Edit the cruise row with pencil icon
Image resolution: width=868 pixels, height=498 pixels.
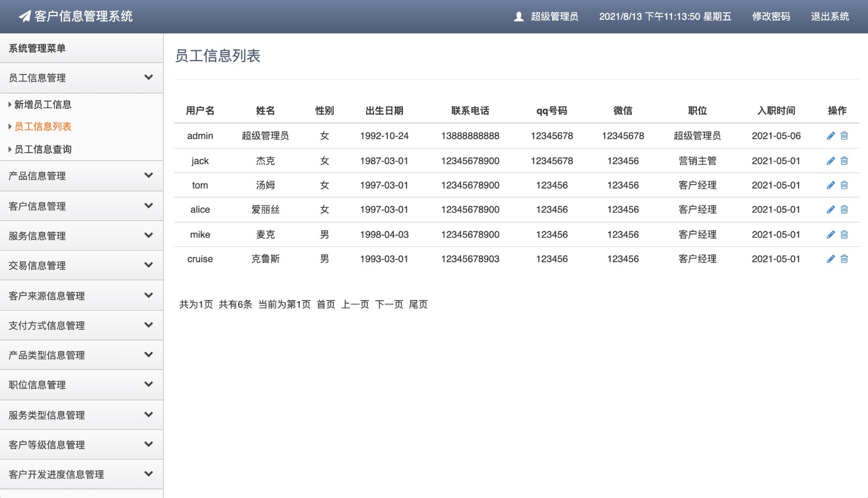(831, 259)
